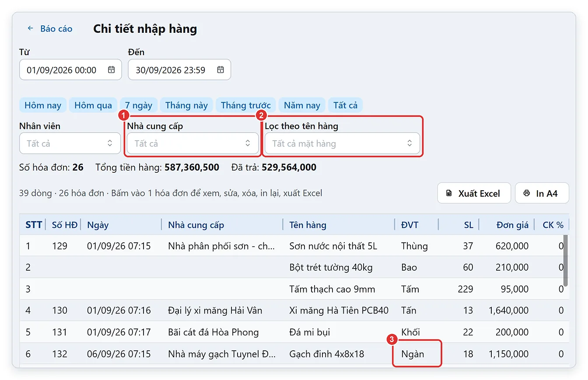Screen dimensions: 588x380
Task: Click the Nhà phân phối sơn supplier cell
Action: click(x=221, y=246)
